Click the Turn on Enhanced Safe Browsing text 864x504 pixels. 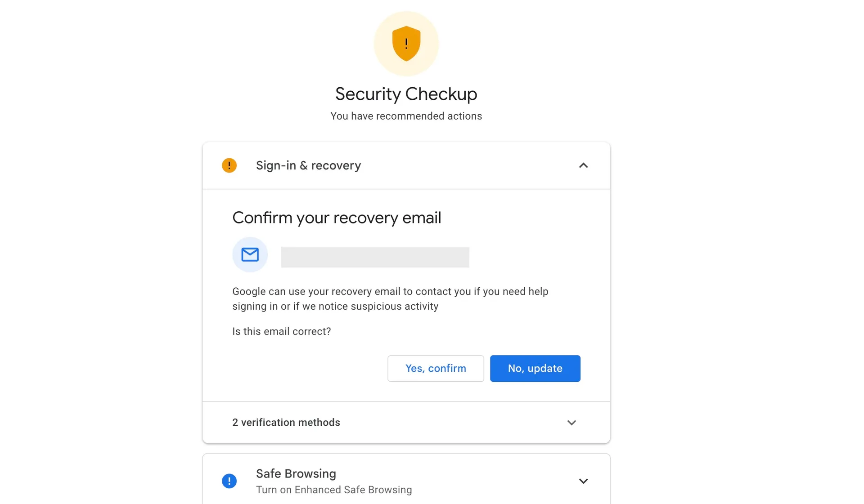pyautogui.click(x=334, y=490)
